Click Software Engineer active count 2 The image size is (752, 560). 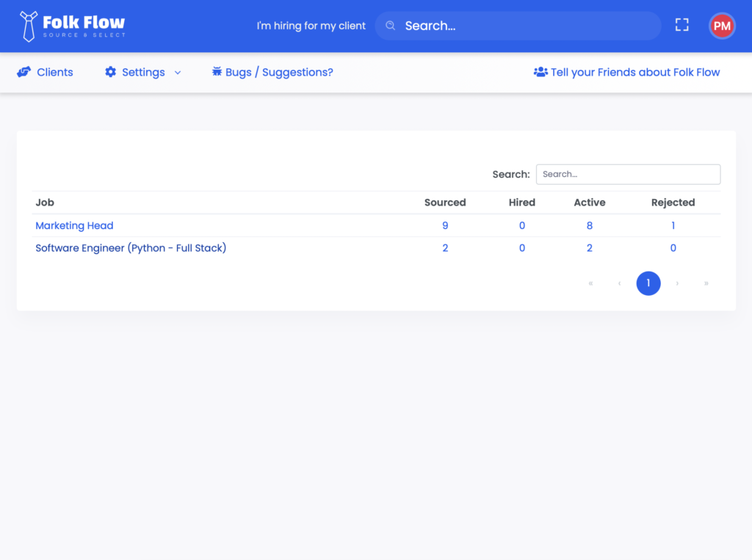(x=590, y=248)
